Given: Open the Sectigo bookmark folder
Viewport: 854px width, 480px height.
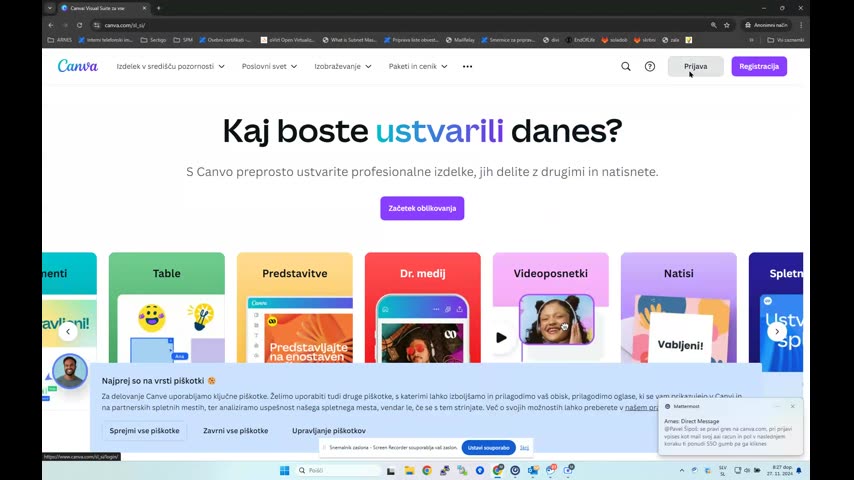Looking at the screenshot, I should 154,40.
